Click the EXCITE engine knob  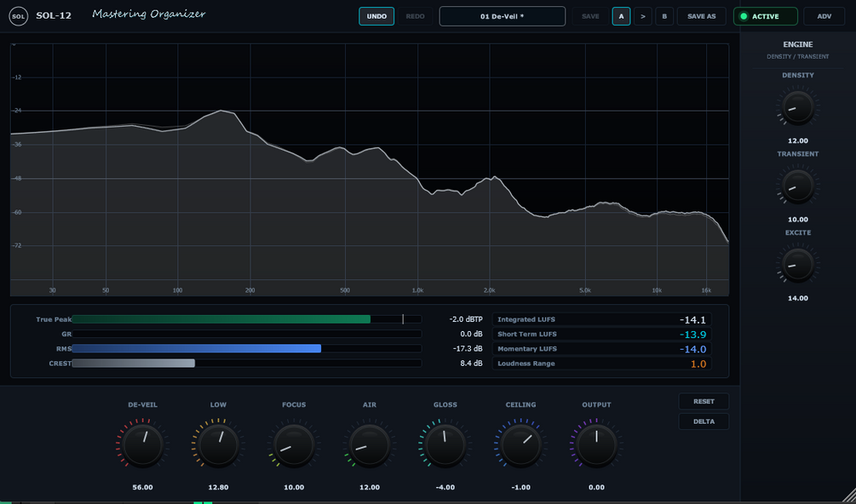coord(797,265)
